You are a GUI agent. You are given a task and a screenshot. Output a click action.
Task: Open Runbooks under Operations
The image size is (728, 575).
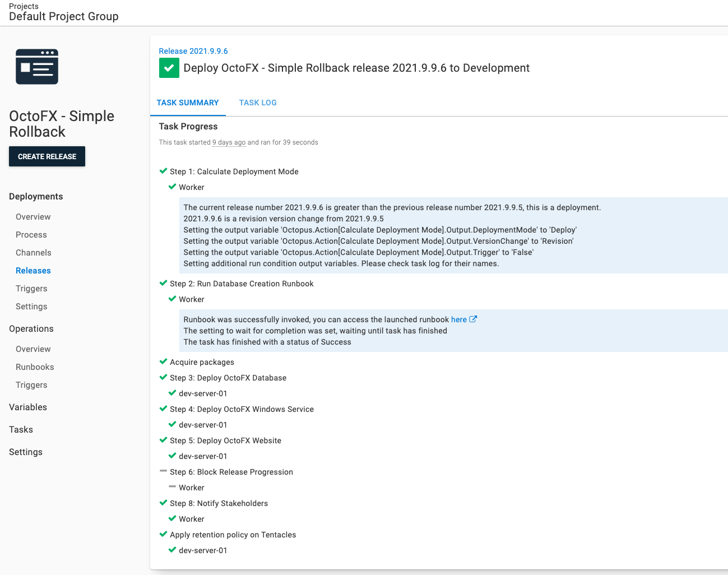click(x=34, y=367)
